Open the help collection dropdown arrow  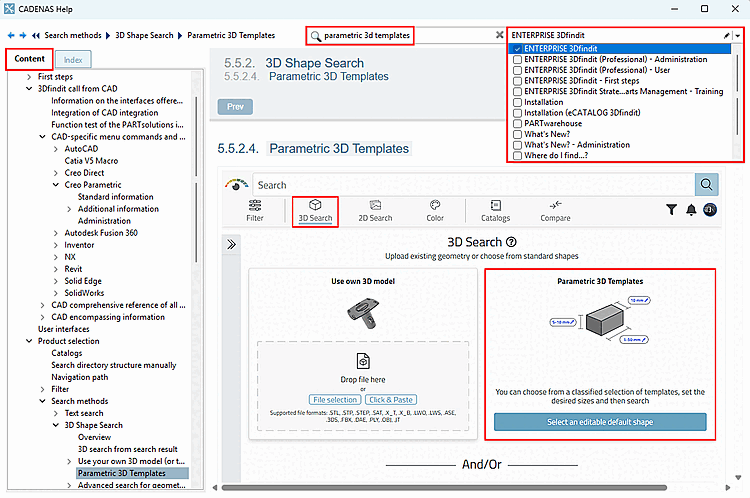[x=738, y=35]
